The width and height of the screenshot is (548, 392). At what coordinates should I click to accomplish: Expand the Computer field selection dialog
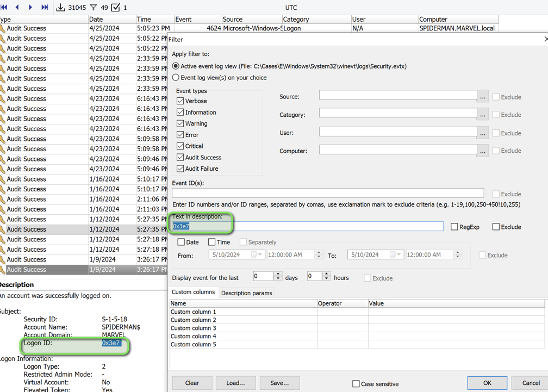482,151
